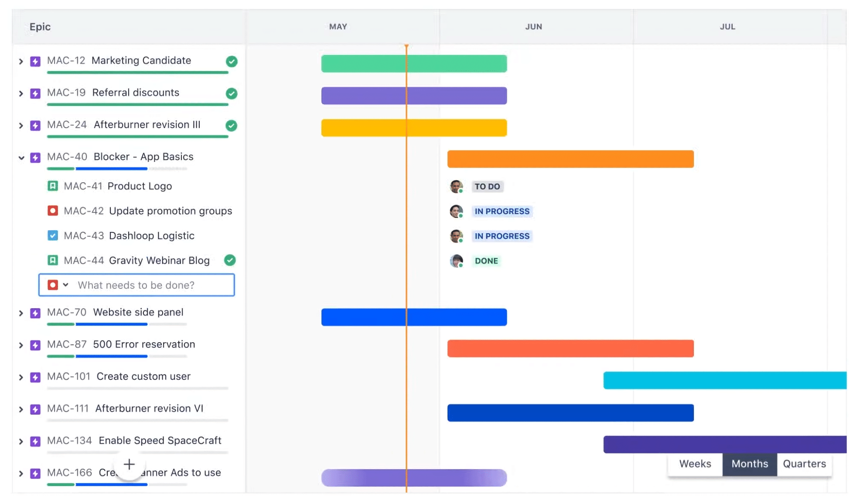860x504 pixels.
Task: Click the DONE status badge
Action: tap(486, 261)
